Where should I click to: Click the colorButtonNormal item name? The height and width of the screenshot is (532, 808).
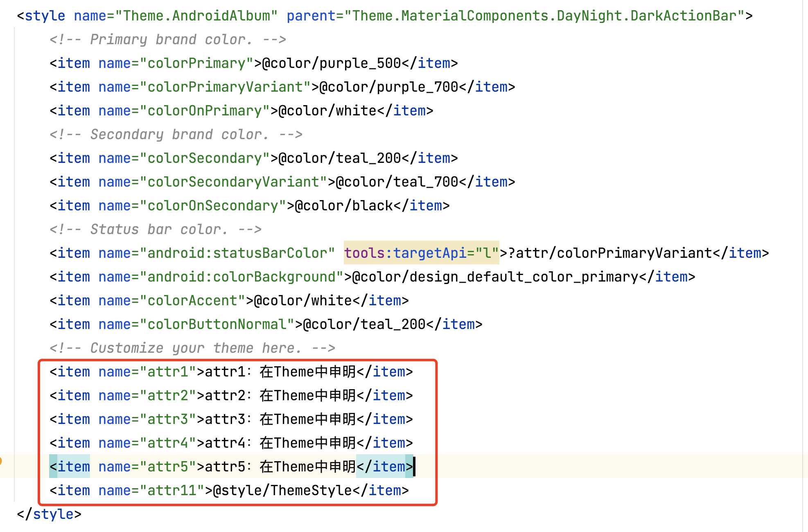point(217,325)
